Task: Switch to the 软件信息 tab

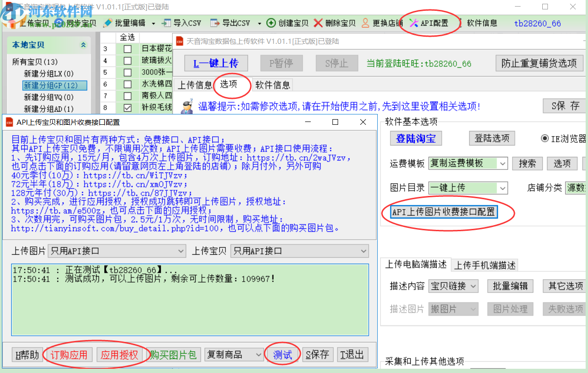Action: tap(273, 85)
